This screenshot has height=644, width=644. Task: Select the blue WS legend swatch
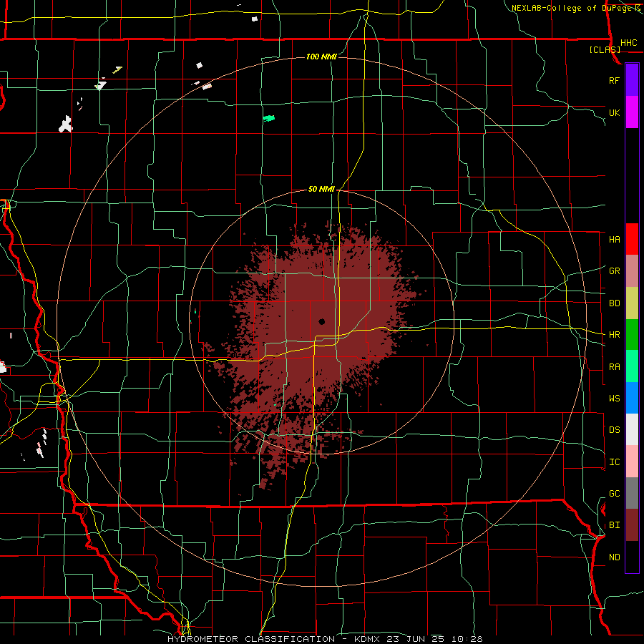coord(632,398)
